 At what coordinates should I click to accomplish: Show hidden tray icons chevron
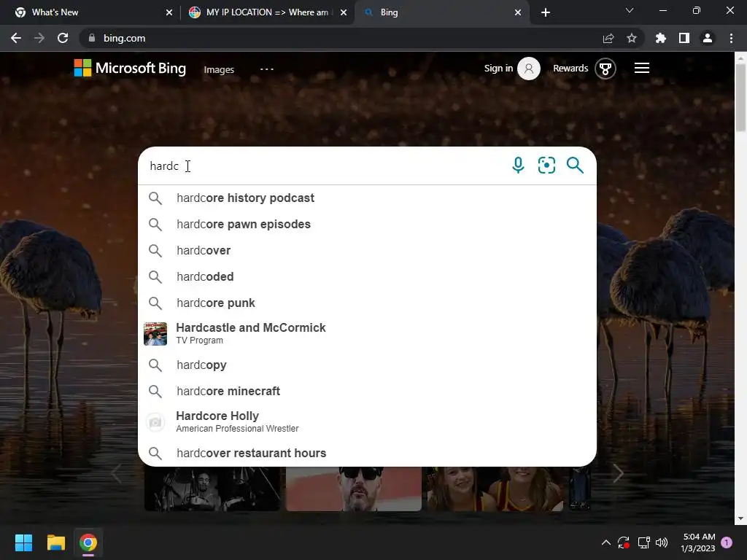point(606,542)
